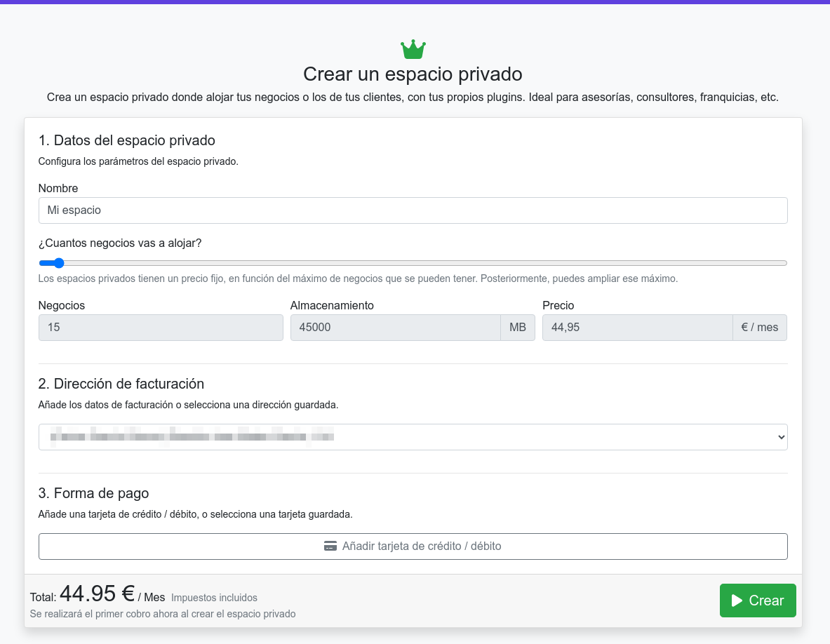Click the play icon on the Crear button

pyautogui.click(x=737, y=600)
